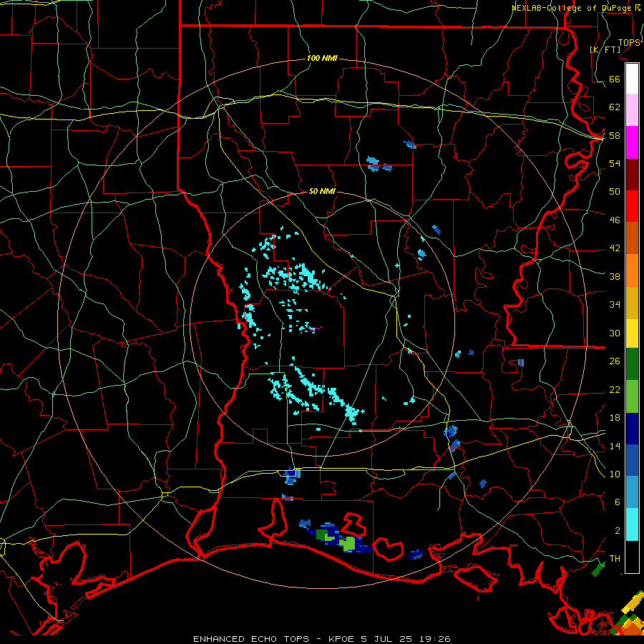Click the magenta 58 kft legend swatch
The image size is (644, 644).
pos(632,142)
